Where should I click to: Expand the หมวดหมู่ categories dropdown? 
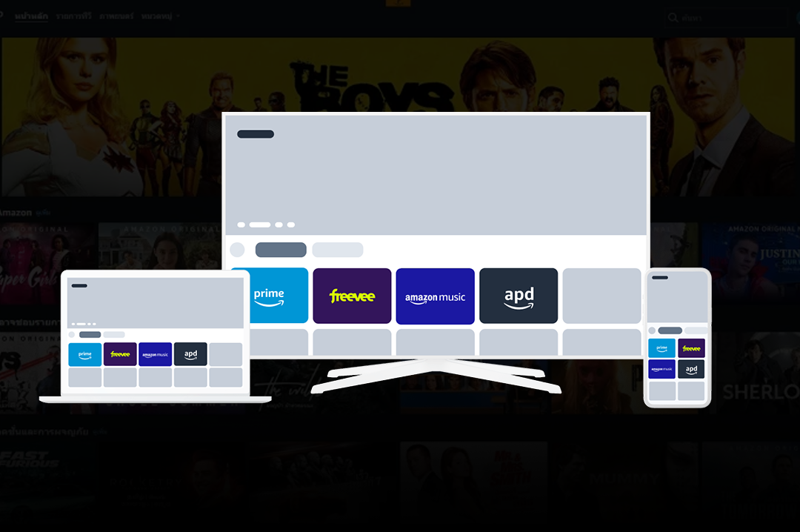click(x=160, y=16)
